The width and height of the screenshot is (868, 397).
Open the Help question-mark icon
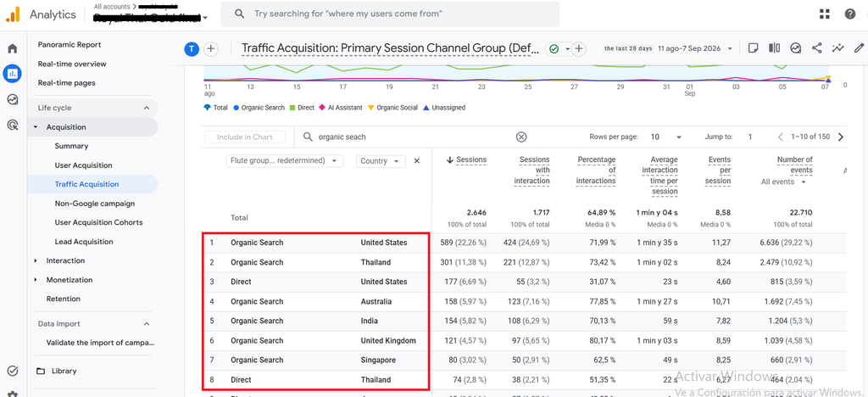(849, 14)
